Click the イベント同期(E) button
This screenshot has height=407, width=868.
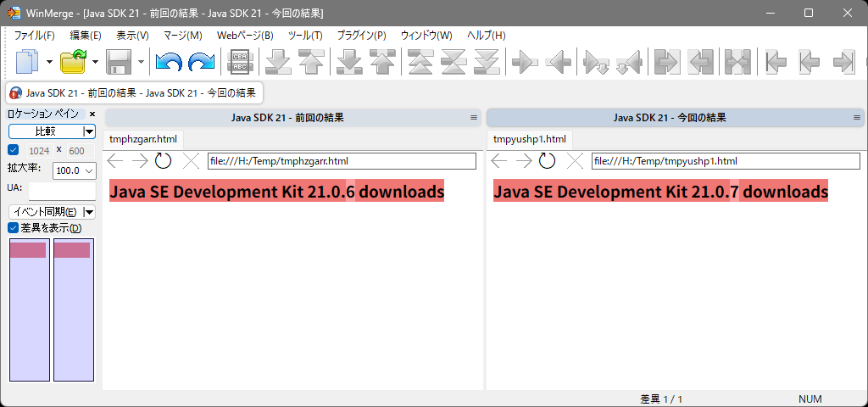pos(46,212)
